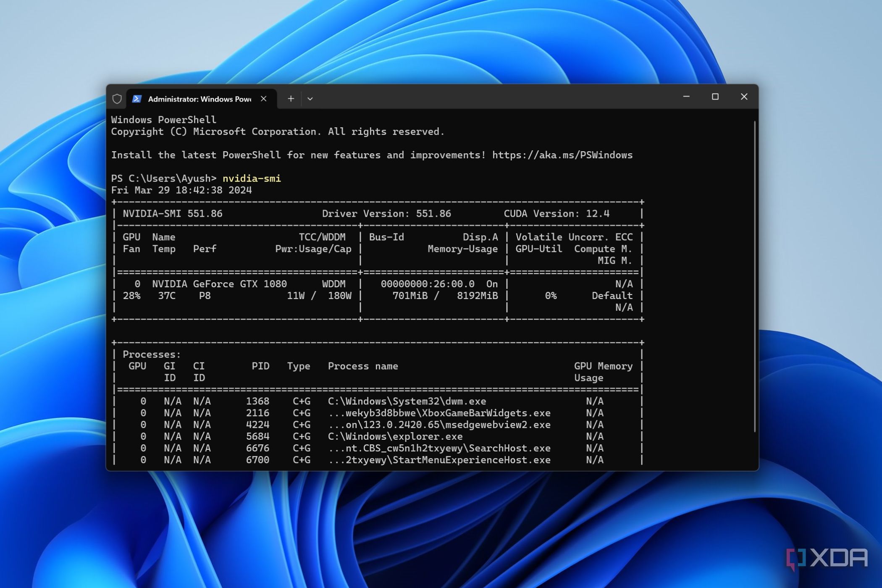This screenshot has width=882, height=588.
Task: Click the CUDA Version 12.4 text
Action: click(554, 213)
